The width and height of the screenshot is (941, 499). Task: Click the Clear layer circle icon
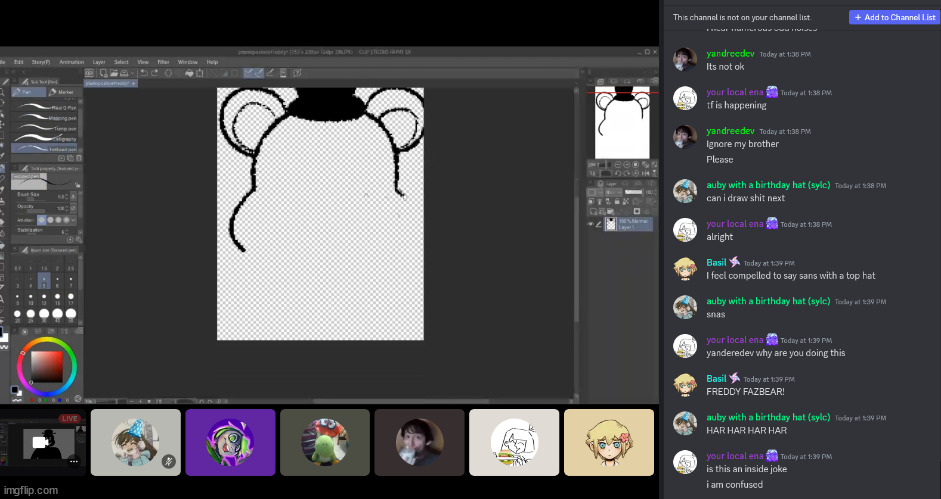tap(169, 73)
